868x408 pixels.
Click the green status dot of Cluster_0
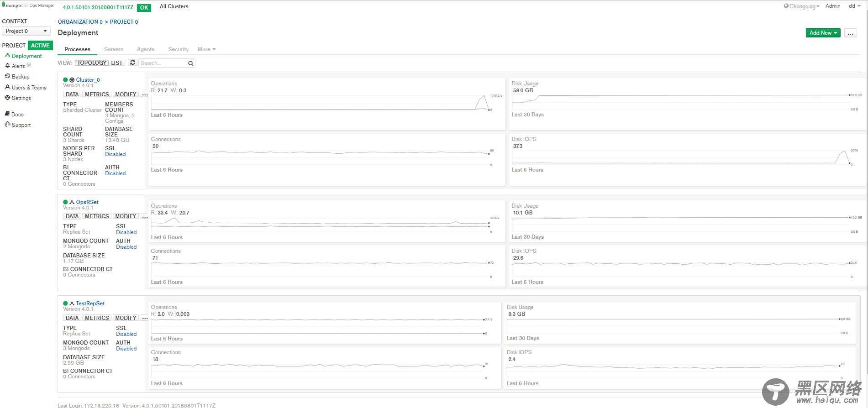[x=65, y=80]
